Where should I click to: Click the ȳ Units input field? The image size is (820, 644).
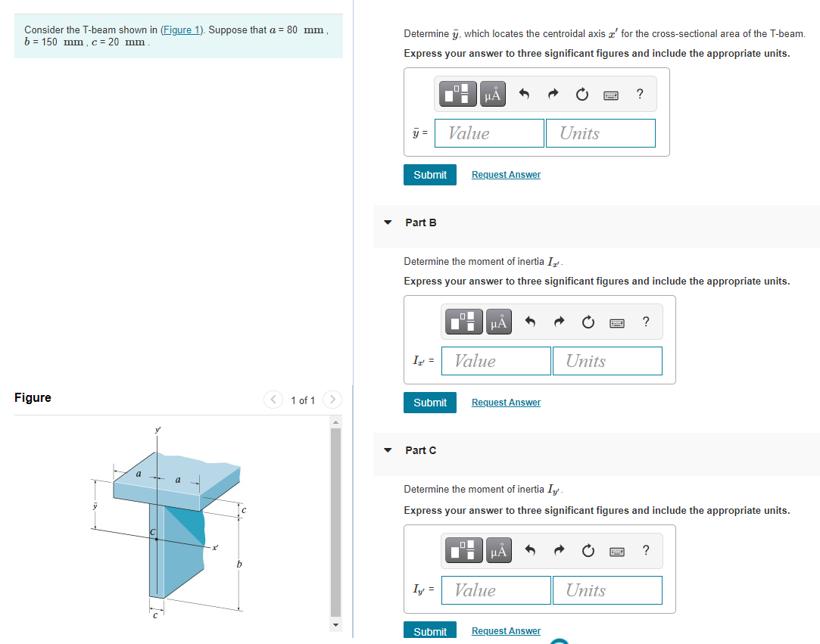(600, 133)
